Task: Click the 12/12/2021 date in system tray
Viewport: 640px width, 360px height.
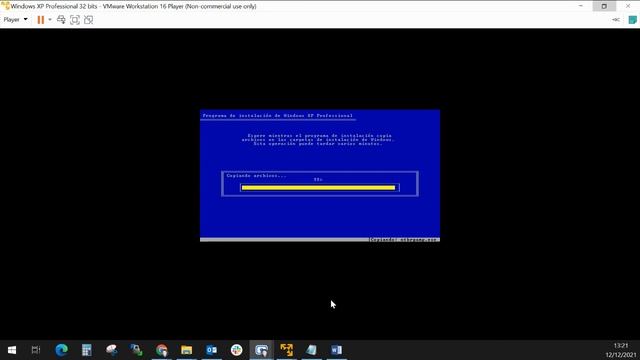Action: tap(621, 355)
